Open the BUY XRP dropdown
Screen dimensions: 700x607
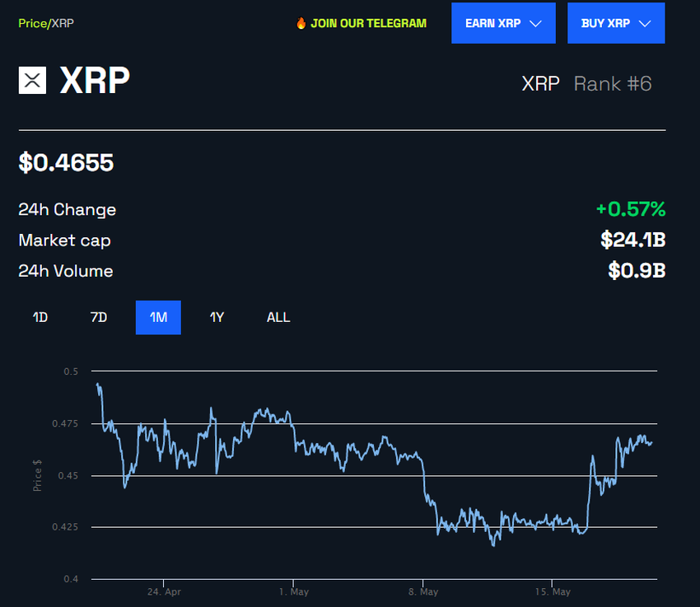pos(616,23)
